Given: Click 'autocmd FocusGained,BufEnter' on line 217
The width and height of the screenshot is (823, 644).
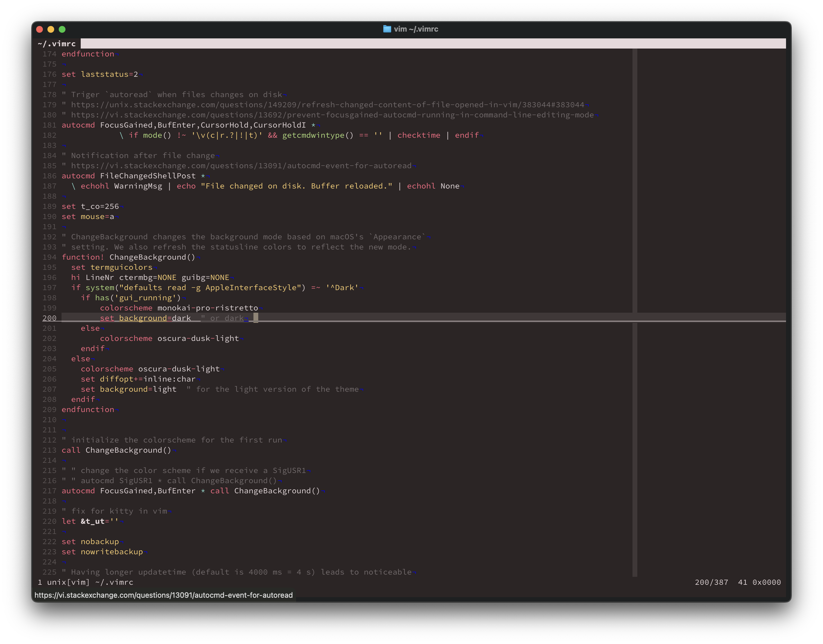Looking at the screenshot, I should [x=128, y=491].
